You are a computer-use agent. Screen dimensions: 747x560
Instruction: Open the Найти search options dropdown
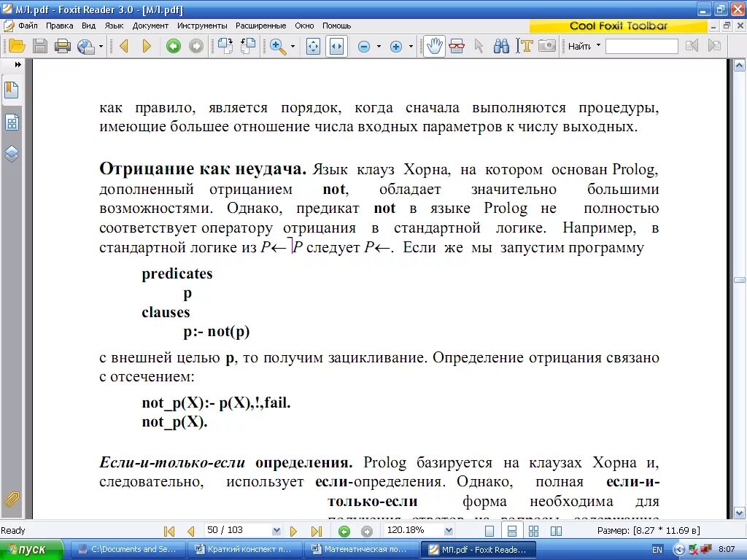[598, 46]
